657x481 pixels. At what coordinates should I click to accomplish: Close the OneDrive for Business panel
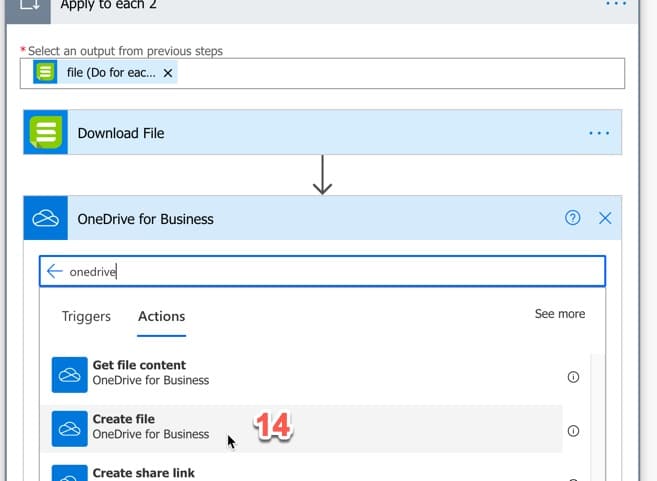click(605, 218)
